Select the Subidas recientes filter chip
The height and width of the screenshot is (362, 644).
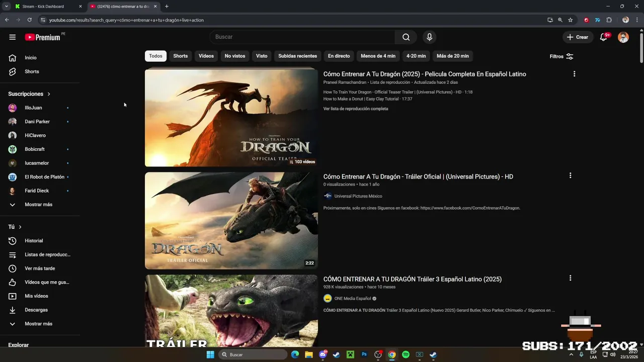point(297,56)
